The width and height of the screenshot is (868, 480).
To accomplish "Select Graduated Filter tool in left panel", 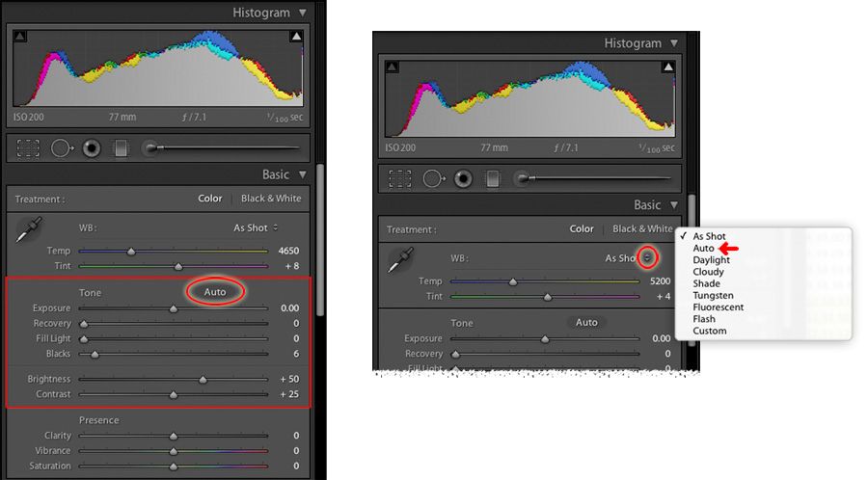I will (121, 148).
